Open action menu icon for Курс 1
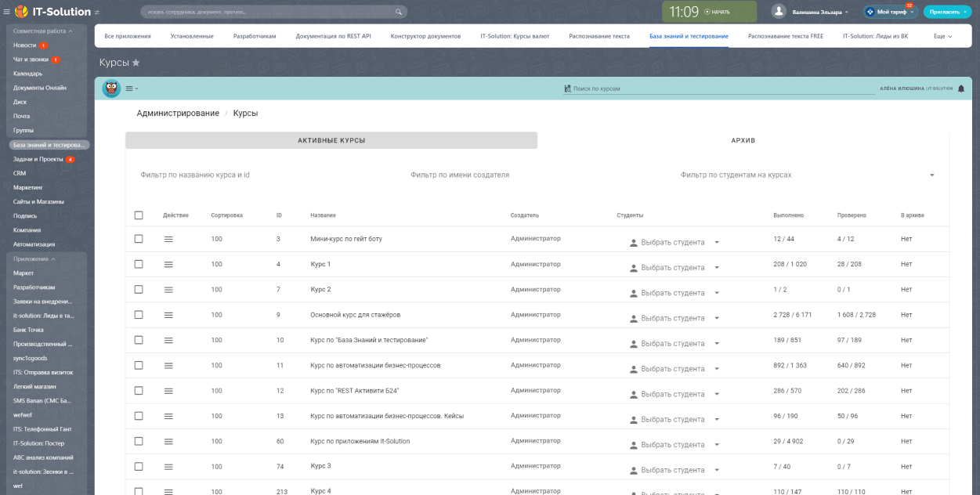 [x=168, y=265]
